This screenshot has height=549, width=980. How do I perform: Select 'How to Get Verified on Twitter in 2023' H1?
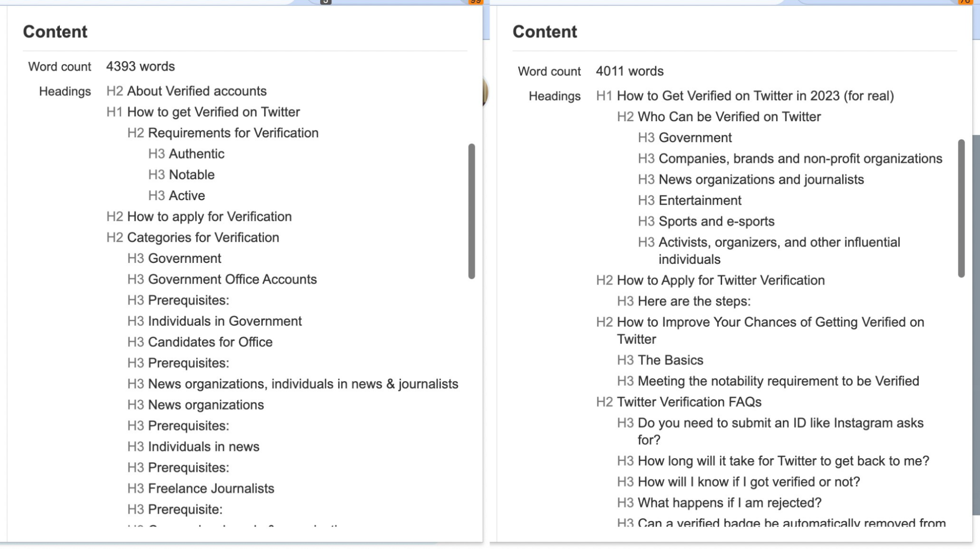pos(755,96)
